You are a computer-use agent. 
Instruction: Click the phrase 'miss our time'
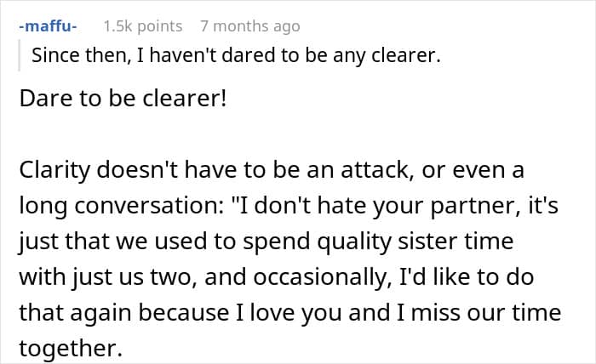point(486,313)
